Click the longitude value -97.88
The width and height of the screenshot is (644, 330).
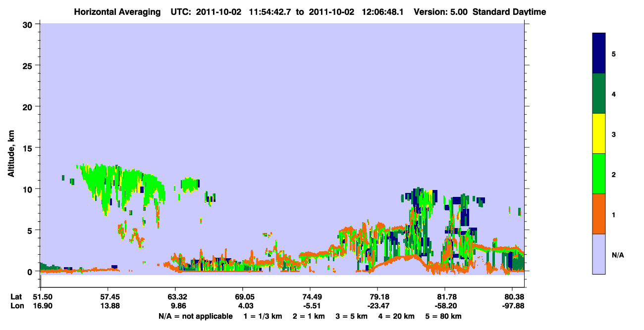pos(512,306)
